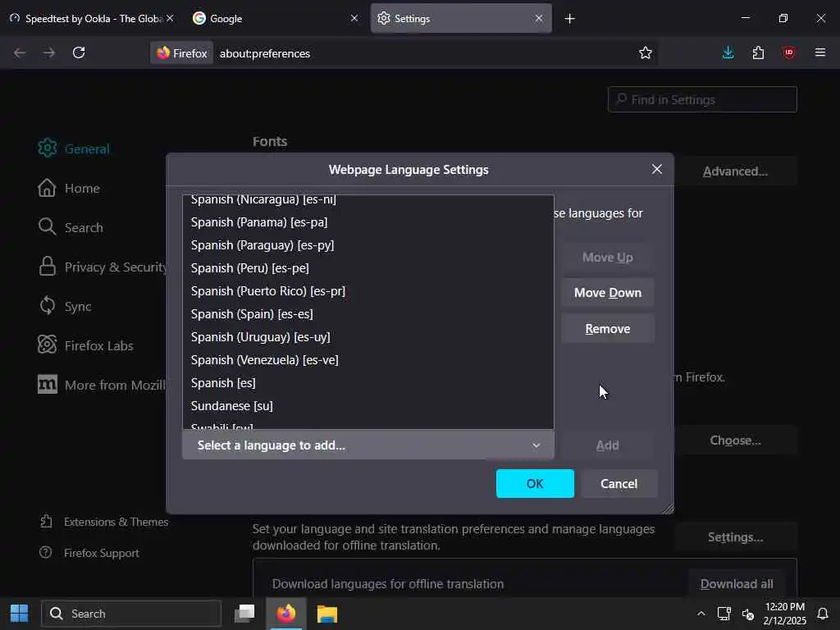The image size is (840, 630).
Task: Select Spanish (Uruguay) [es-uy] in list
Action: tap(368, 337)
